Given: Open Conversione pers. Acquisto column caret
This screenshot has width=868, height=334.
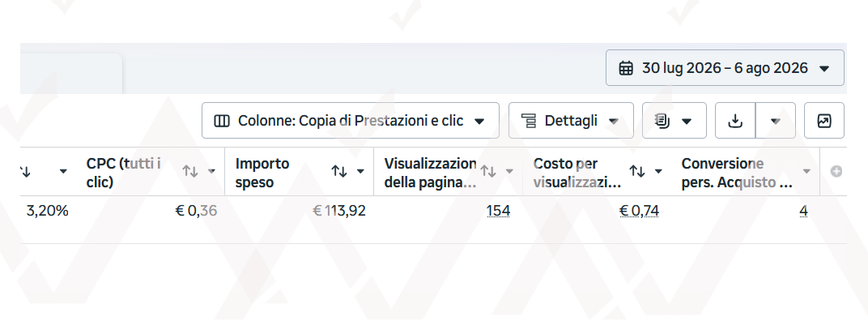Looking at the screenshot, I should click(x=806, y=172).
